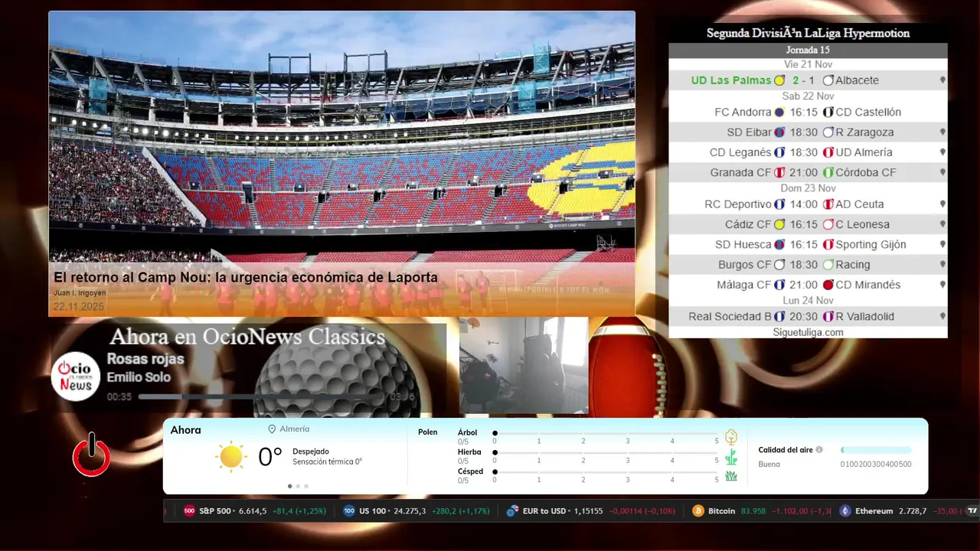Click the Césped pollen grass icon
The image size is (980, 551).
click(731, 476)
